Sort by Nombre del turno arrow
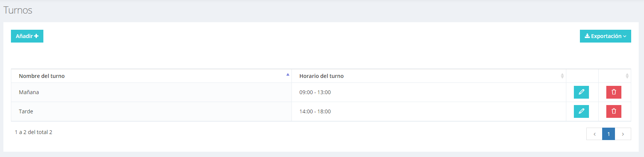Screen dimensions: 644x157 pos(288,75)
